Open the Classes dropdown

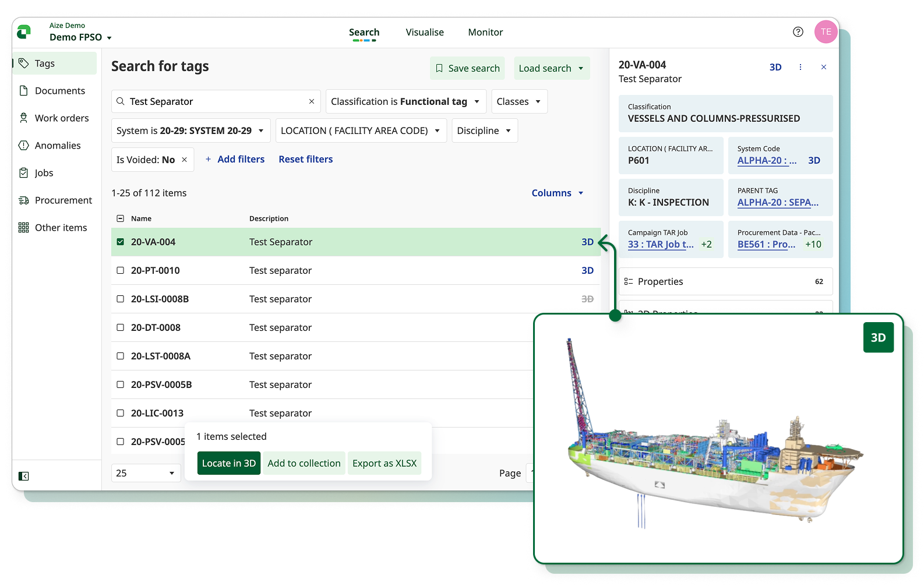tap(519, 101)
